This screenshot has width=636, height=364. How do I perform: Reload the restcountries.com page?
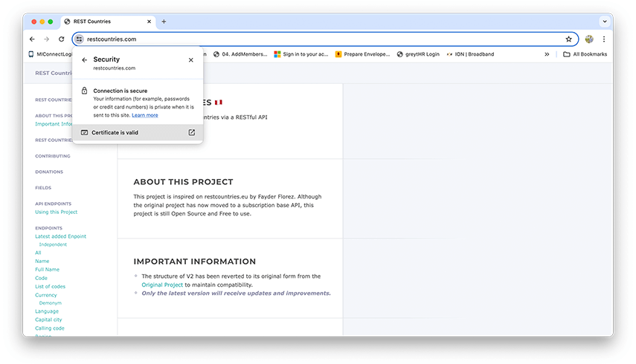tap(61, 39)
